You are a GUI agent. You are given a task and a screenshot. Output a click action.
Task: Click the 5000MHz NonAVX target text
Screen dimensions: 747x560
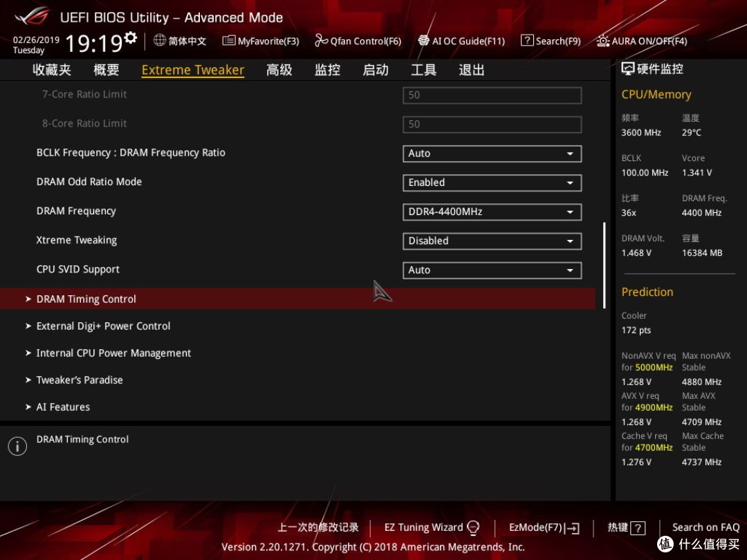pyautogui.click(x=654, y=368)
